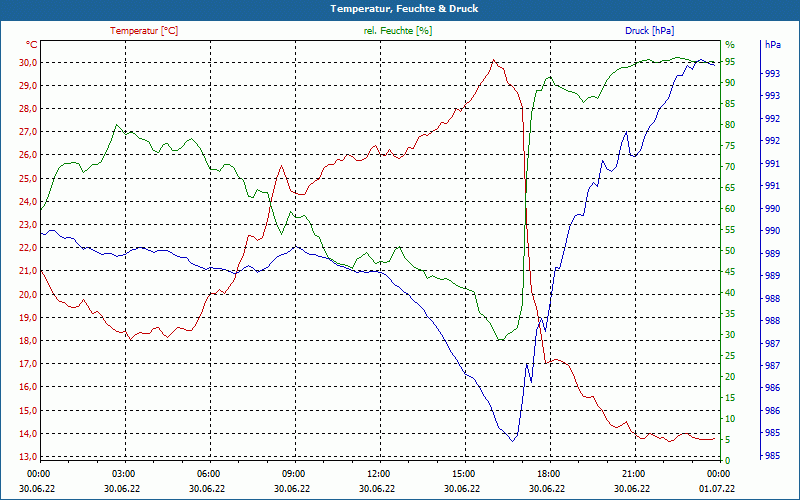Click the '27,0' temperature axis value

[28, 132]
